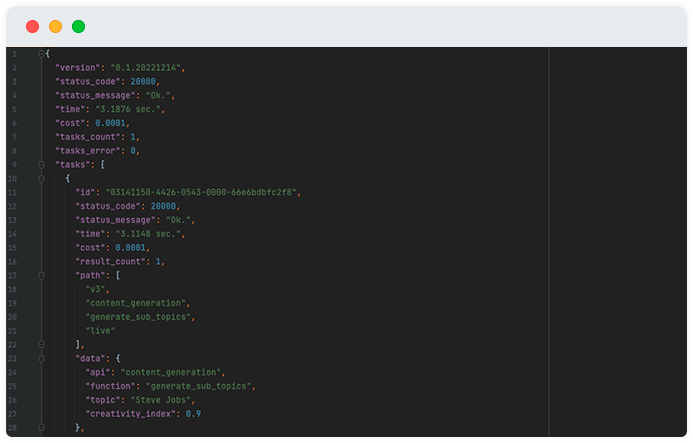693x443 pixels.
Task: Click the "data" key
Action: tap(90, 359)
